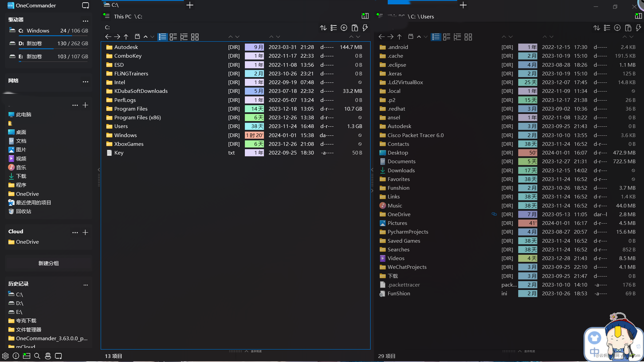644x362 pixels.
Task: Expand bottom panel chevron under left pane
Action: pos(247,351)
